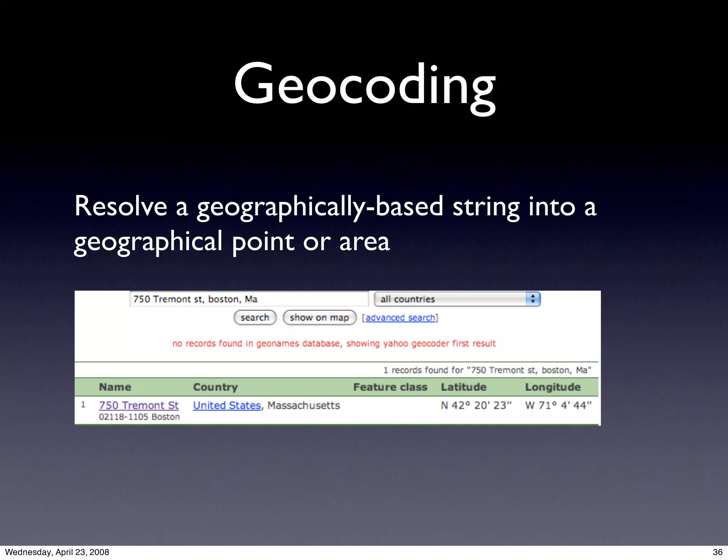
Task: Click the Name column header
Action: (115, 387)
